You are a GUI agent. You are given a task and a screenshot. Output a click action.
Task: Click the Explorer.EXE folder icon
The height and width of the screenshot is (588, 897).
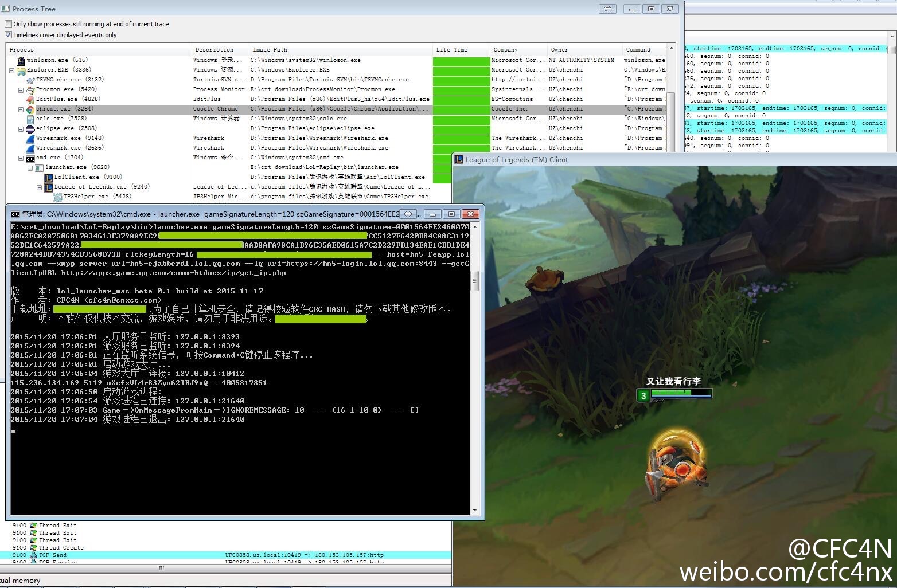tap(21, 70)
